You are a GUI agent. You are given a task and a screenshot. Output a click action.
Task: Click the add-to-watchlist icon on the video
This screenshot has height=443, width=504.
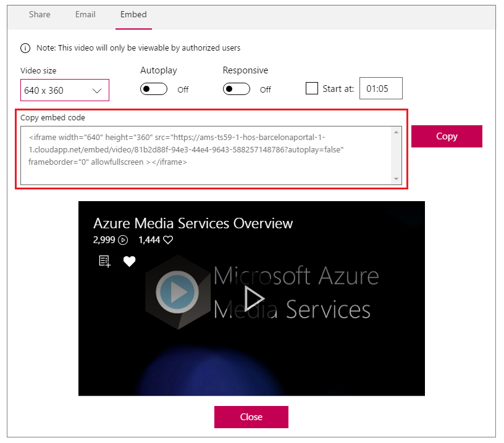tap(104, 261)
